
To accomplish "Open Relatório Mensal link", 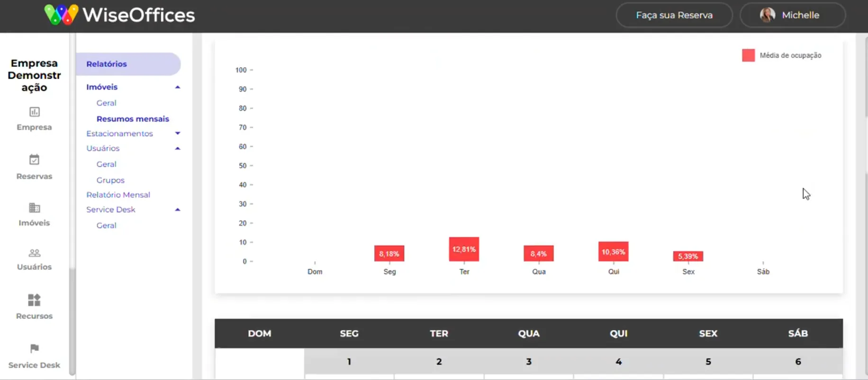I will tap(118, 195).
